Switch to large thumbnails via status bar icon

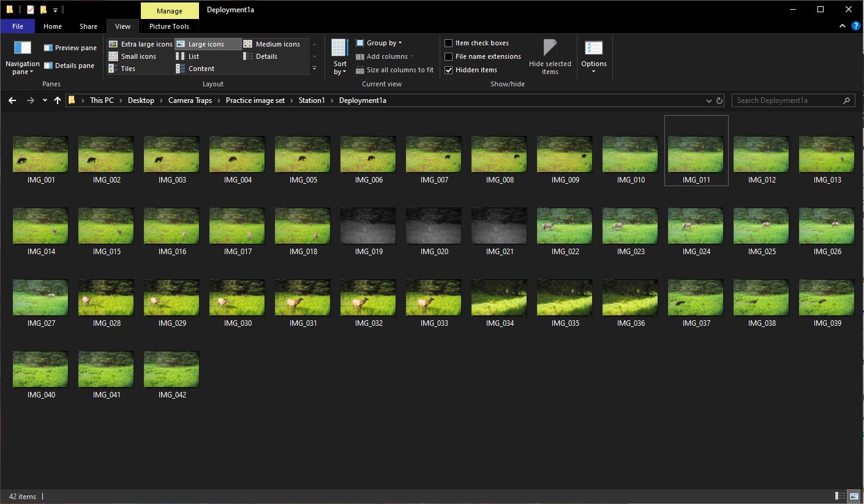[855, 495]
